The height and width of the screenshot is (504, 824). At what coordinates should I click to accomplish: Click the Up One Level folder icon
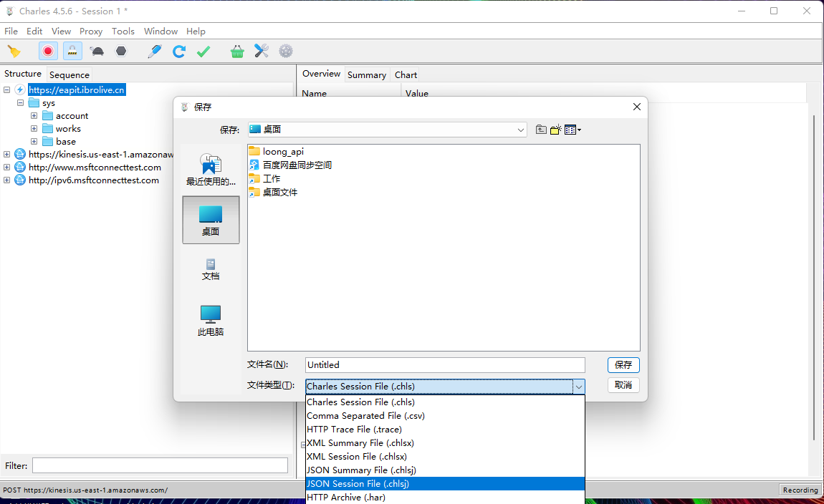tap(541, 130)
